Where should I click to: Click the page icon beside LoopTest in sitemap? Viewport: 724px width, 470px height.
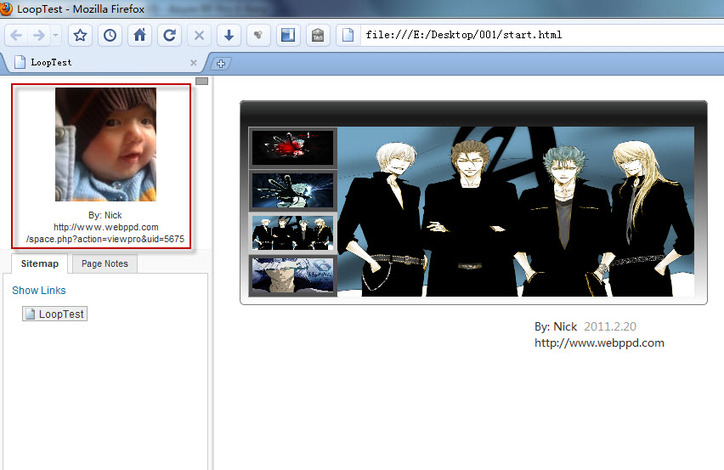pyautogui.click(x=30, y=314)
